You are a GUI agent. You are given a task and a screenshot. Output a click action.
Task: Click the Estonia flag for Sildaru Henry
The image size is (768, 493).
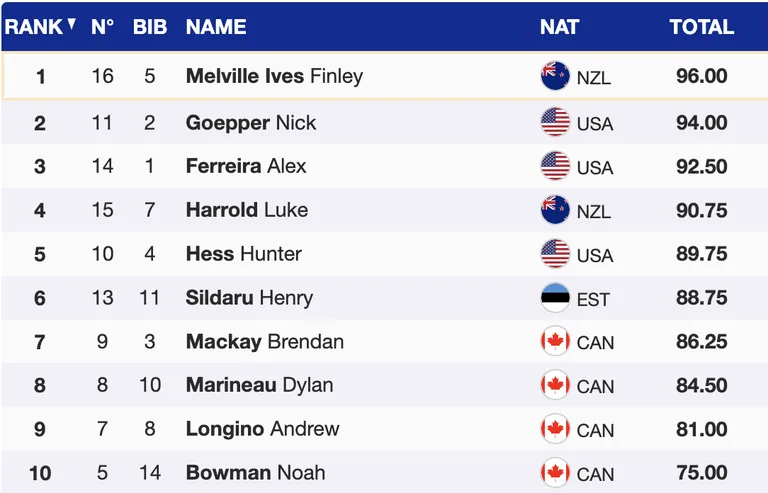(555, 297)
